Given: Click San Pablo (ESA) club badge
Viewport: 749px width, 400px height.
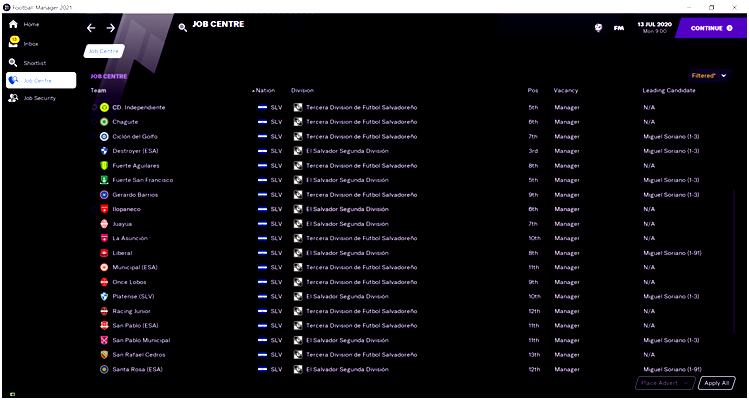Looking at the screenshot, I should coord(104,325).
